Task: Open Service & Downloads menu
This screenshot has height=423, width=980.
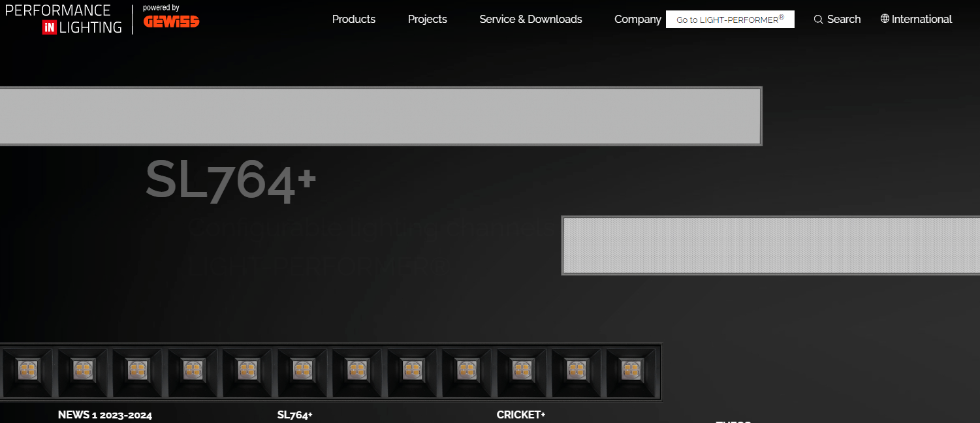Action: pyautogui.click(x=530, y=20)
